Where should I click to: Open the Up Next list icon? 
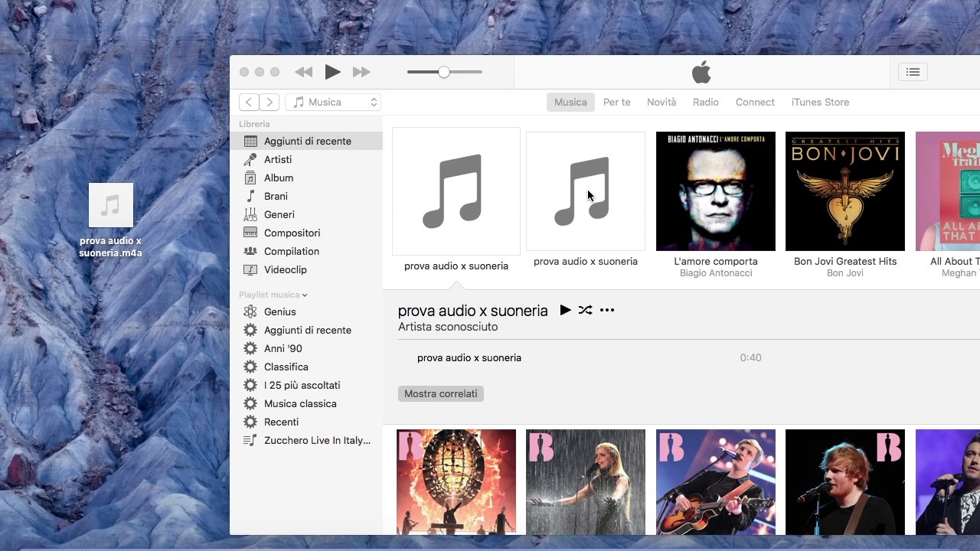(x=913, y=72)
